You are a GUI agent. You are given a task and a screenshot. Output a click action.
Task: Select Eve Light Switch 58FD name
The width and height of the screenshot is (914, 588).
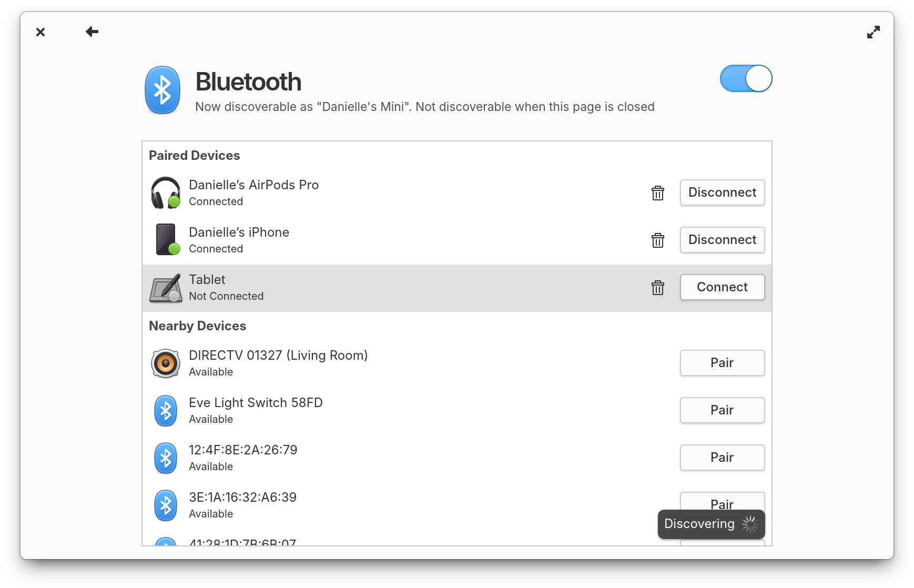[x=256, y=403]
